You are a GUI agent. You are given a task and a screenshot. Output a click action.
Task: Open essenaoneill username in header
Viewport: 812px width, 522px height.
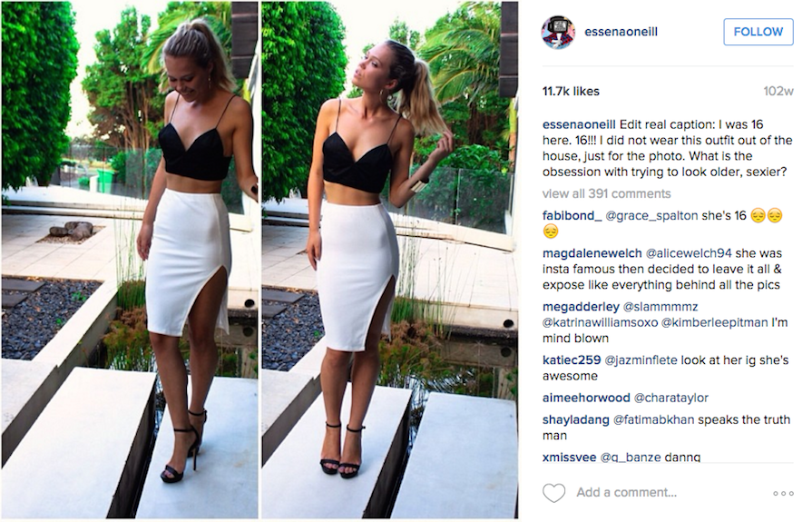(x=621, y=32)
